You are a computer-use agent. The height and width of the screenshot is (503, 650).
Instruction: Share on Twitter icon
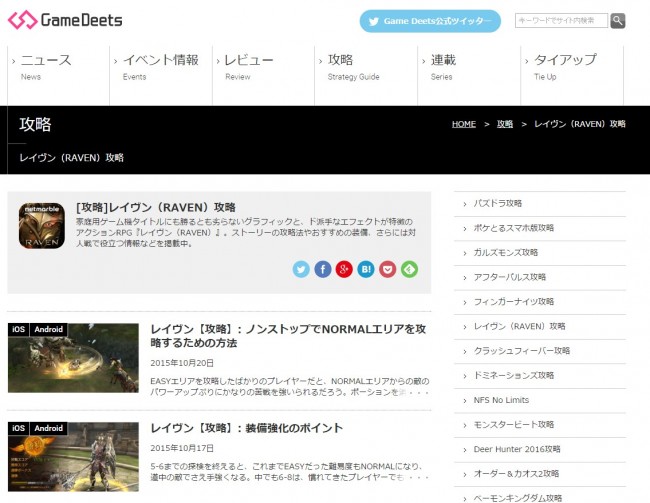coord(301,269)
